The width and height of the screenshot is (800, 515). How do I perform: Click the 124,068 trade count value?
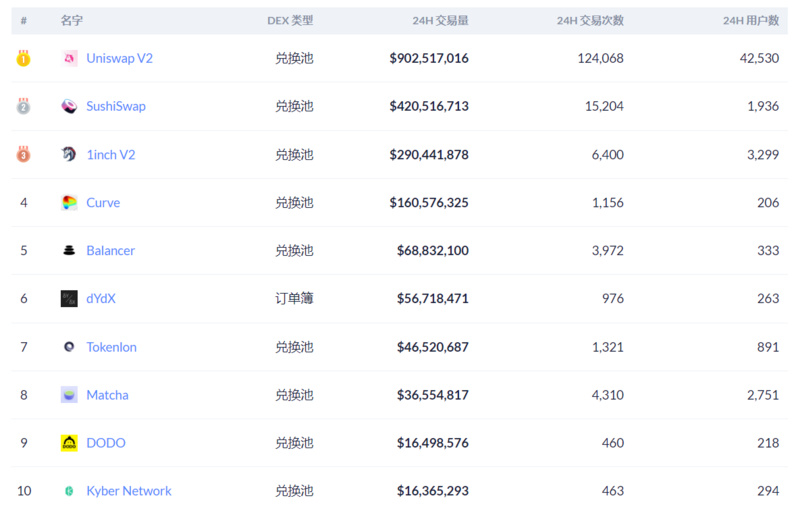click(601, 59)
